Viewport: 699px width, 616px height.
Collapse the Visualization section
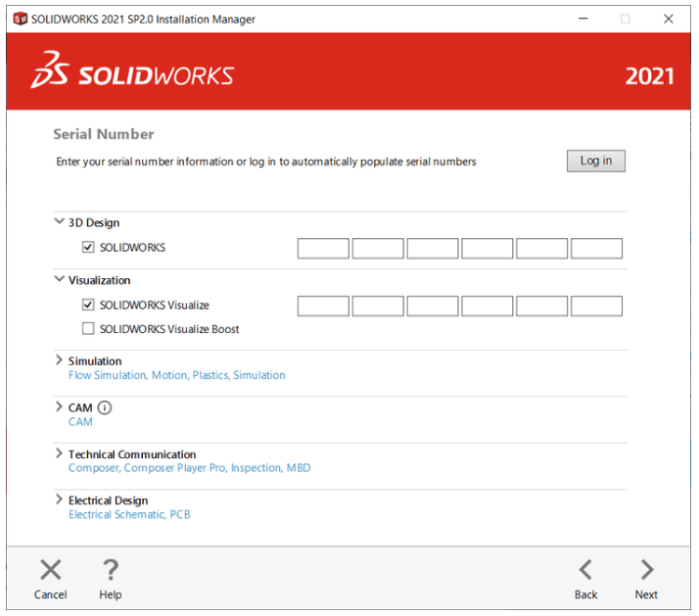tap(59, 279)
